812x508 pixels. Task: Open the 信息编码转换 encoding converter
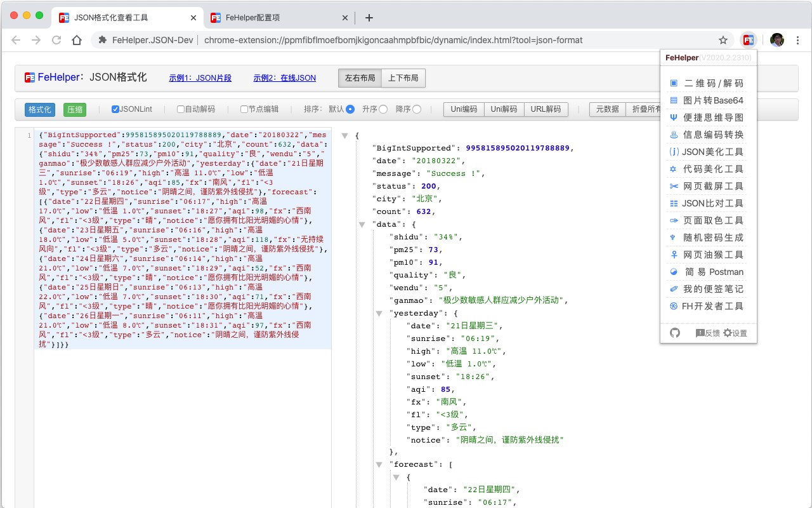click(707, 135)
